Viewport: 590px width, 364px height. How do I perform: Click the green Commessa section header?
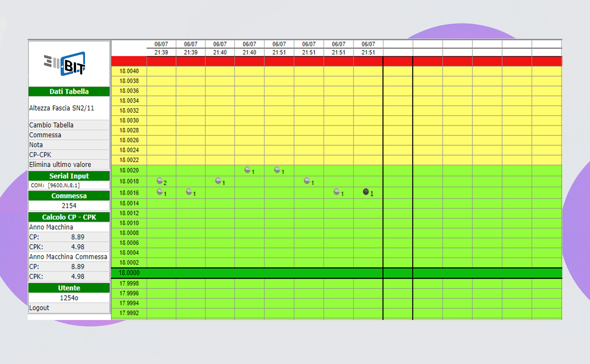[69, 196]
